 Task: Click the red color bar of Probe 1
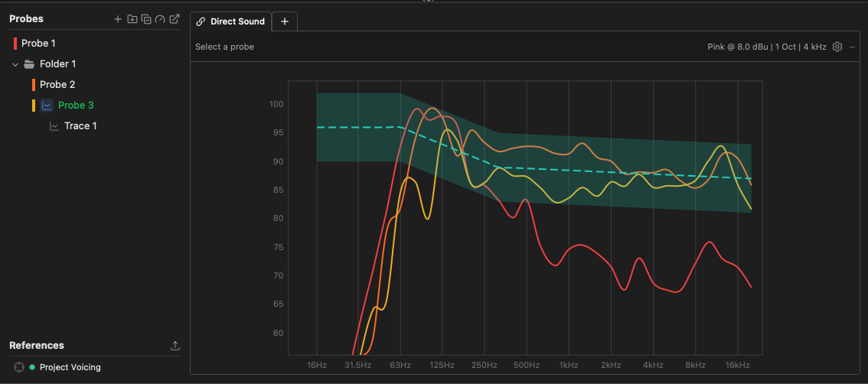15,43
